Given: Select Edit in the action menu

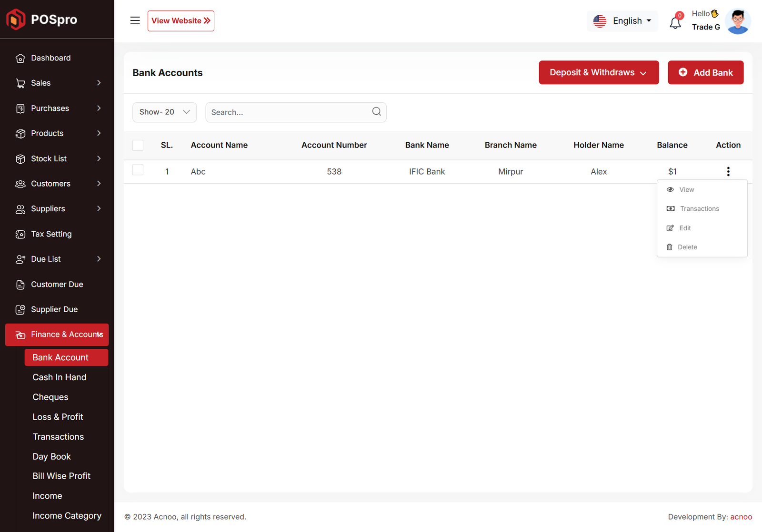Looking at the screenshot, I should coord(684,228).
